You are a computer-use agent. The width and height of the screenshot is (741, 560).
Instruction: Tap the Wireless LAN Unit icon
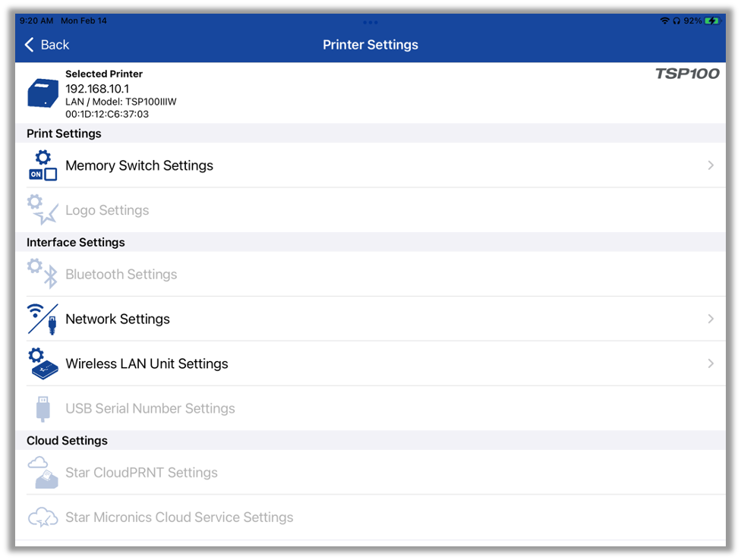tap(43, 363)
